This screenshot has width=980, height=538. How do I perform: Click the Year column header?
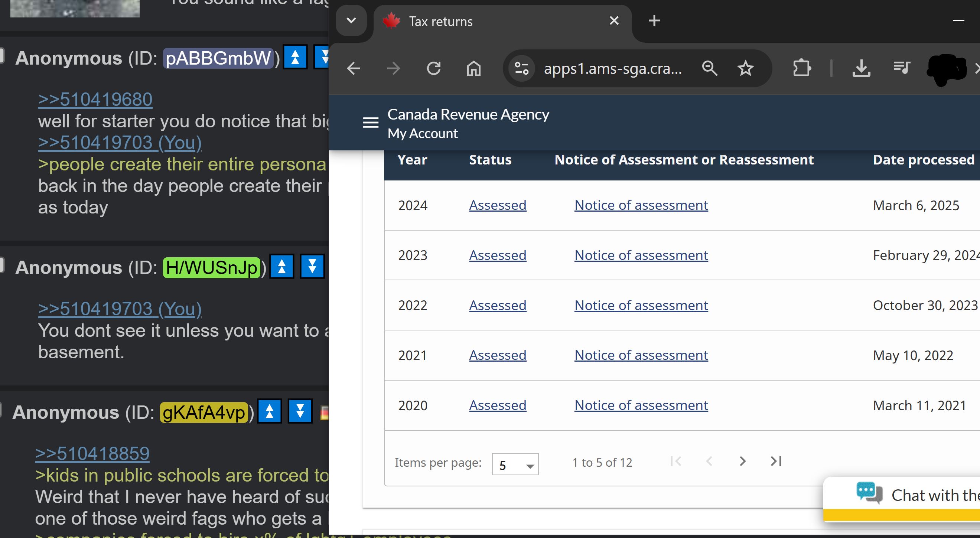412,160
